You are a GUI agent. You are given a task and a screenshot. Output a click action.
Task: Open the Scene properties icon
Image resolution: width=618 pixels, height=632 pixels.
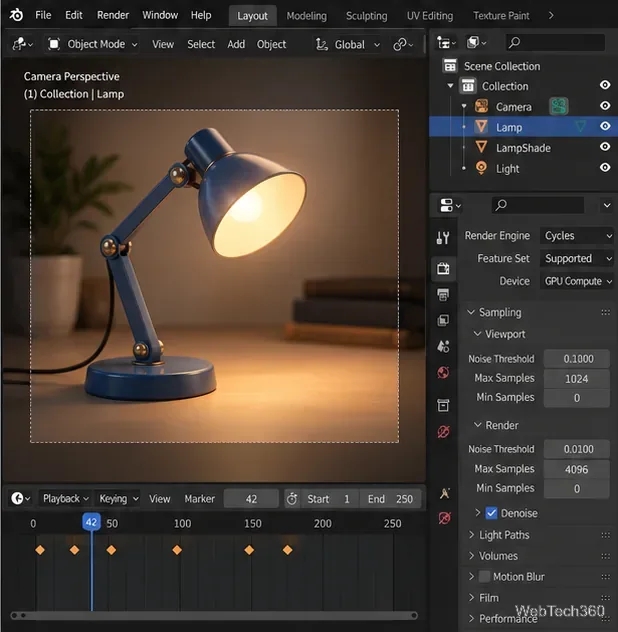(x=443, y=347)
